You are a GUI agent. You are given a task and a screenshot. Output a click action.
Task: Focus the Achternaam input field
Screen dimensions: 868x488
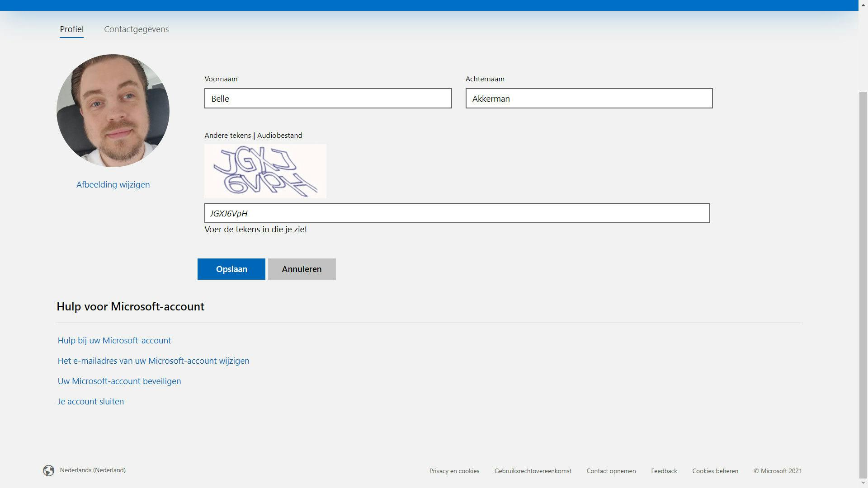(589, 99)
